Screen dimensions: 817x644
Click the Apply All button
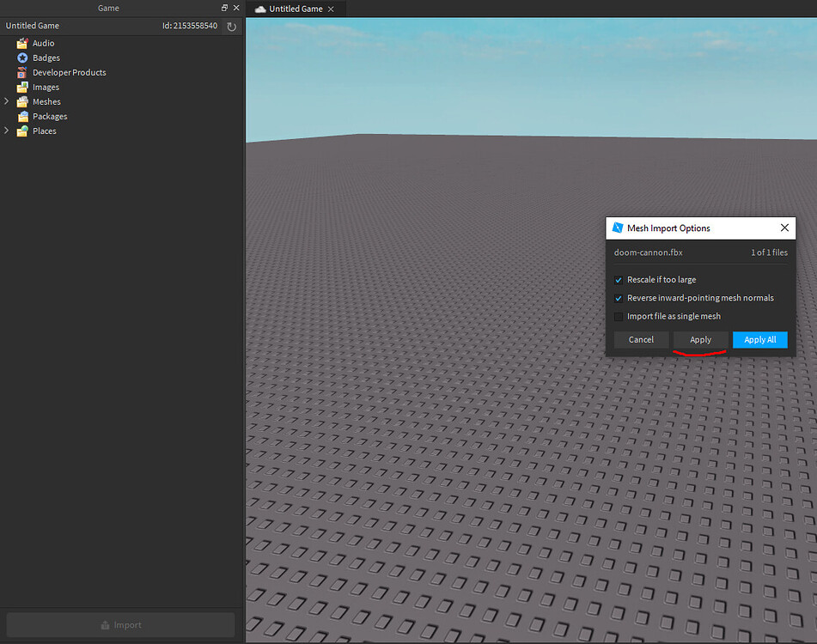(759, 339)
